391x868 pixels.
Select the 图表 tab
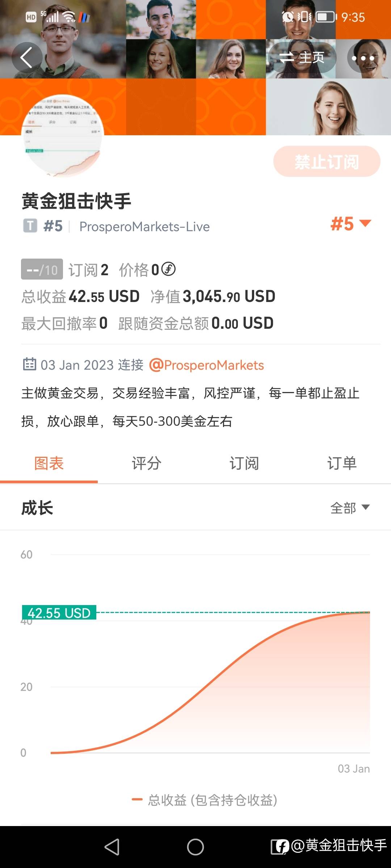point(49,463)
